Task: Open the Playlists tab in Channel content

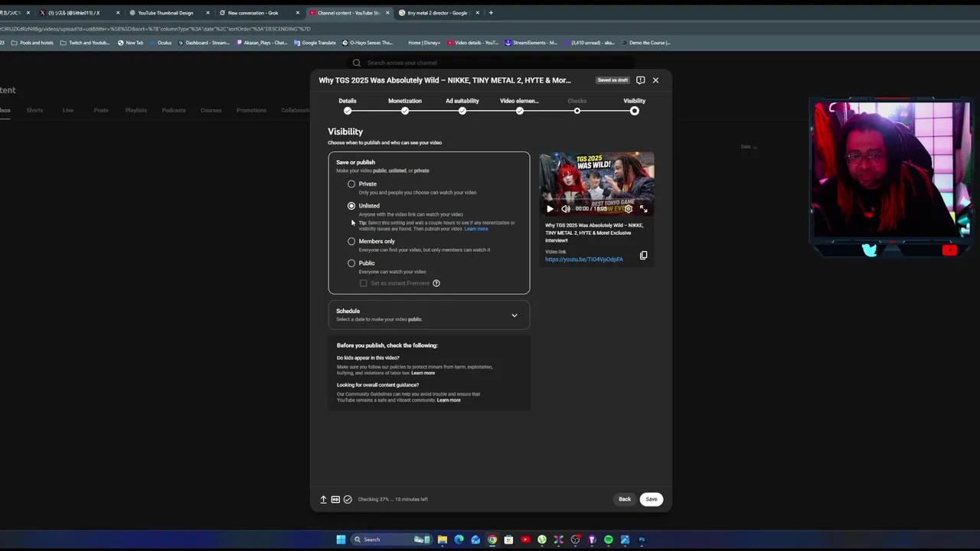Action: coord(136,110)
